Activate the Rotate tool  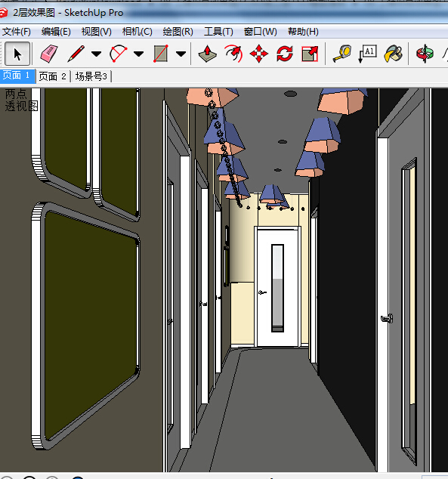coord(285,54)
